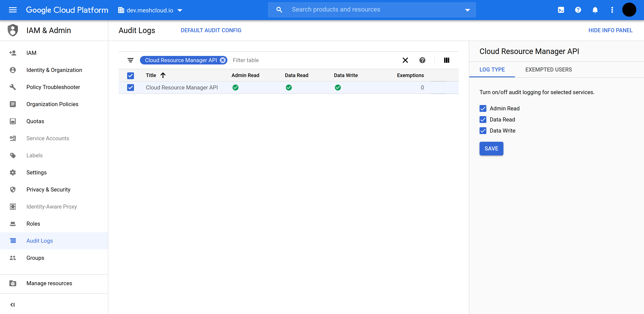Click the Identity-Aware Proxy icon
Image resolution: width=644 pixels, height=314 pixels.
click(x=13, y=207)
